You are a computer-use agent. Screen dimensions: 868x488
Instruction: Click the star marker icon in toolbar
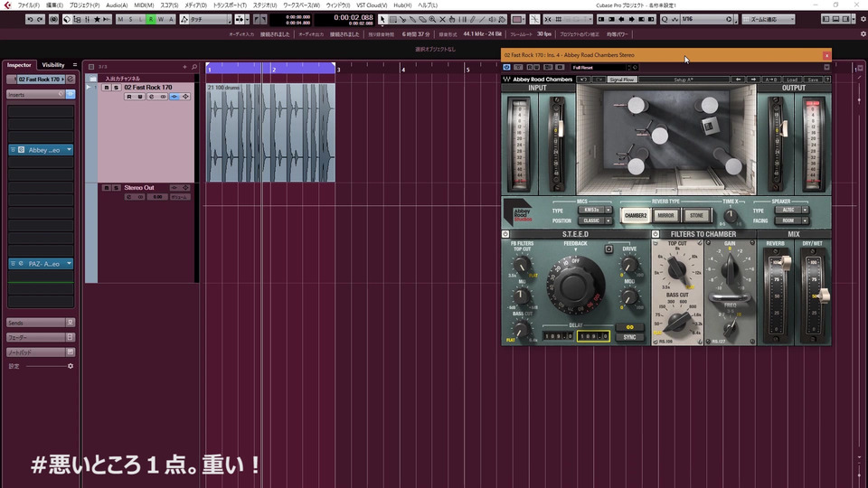tap(97, 19)
